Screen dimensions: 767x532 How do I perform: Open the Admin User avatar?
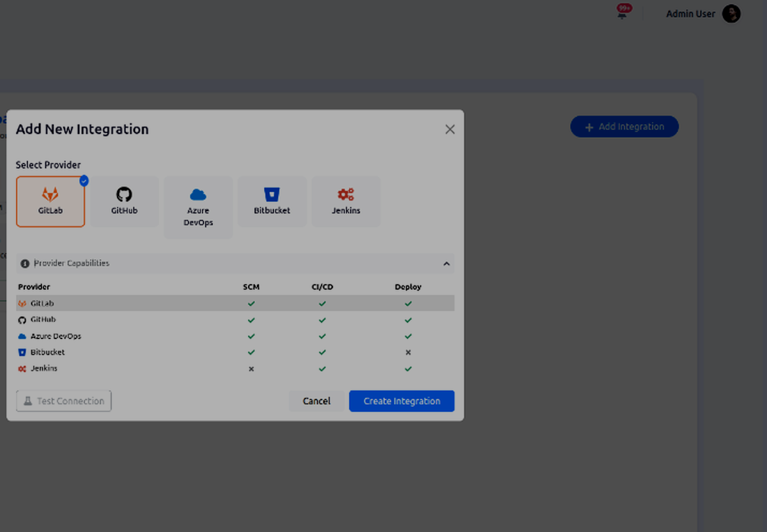(731, 14)
